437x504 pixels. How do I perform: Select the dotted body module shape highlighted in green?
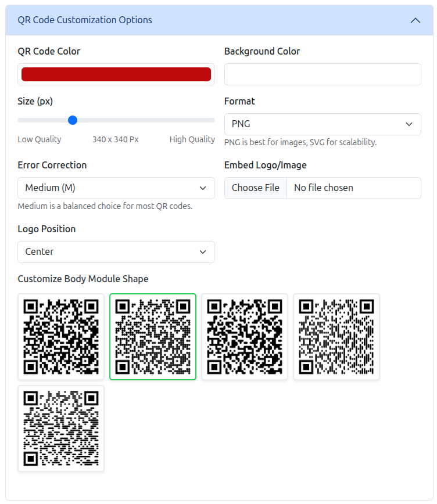tap(153, 337)
